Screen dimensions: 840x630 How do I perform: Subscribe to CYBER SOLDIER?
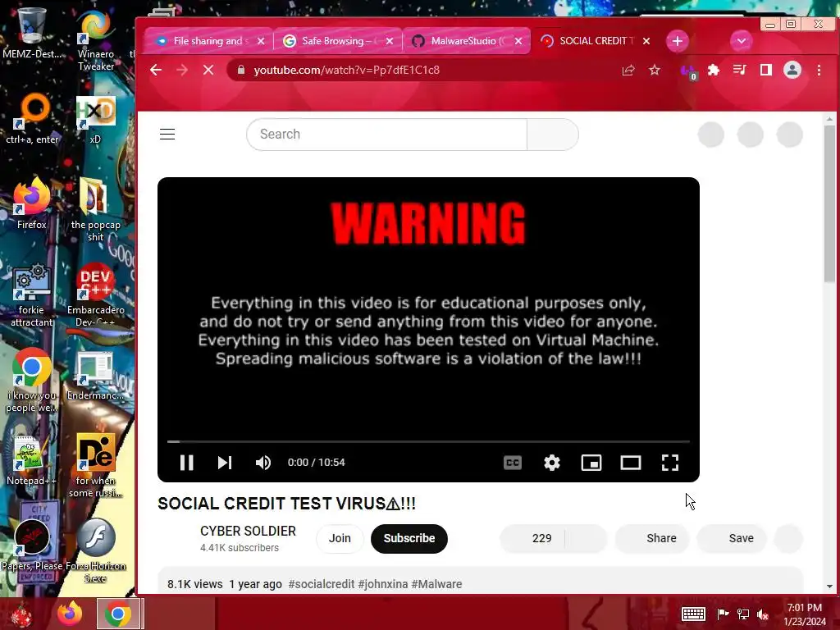(409, 538)
